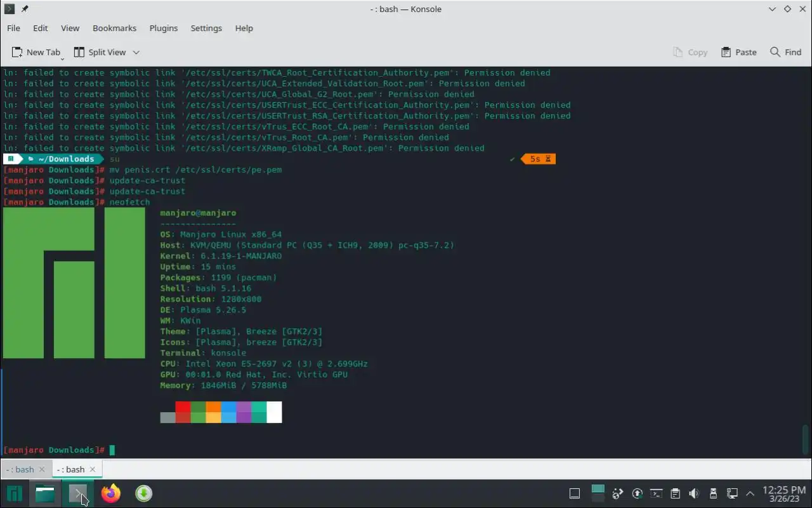This screenshot has height=508, width=812.
Task: Open the network connections tray icon
Action: [732, 493]
